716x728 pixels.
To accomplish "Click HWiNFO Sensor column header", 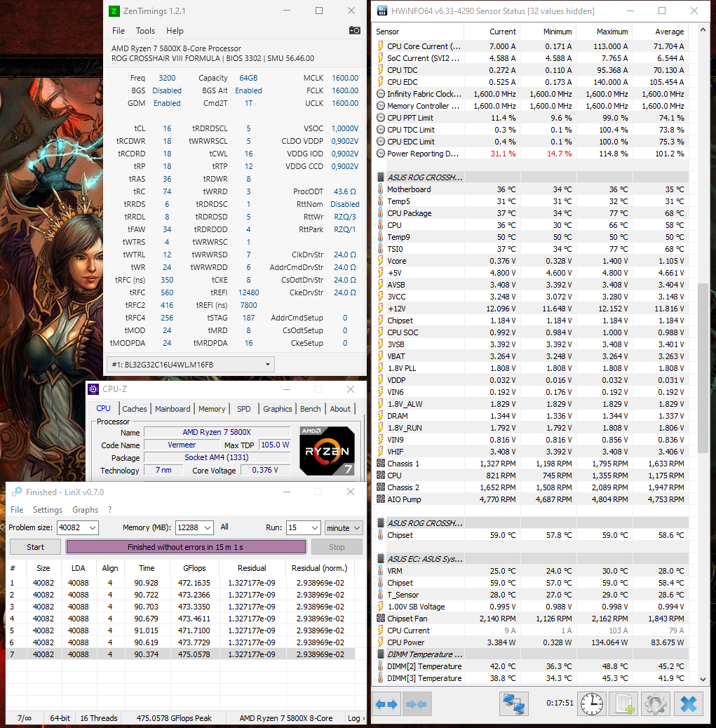I will click(419, 32).
